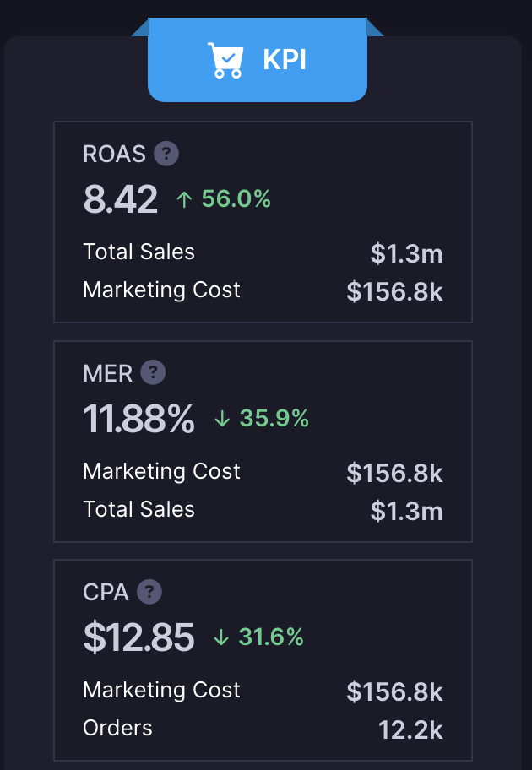Click $156.8k value in the ROAS card
This screenshot has height=770, width=532.
(395, 291)
